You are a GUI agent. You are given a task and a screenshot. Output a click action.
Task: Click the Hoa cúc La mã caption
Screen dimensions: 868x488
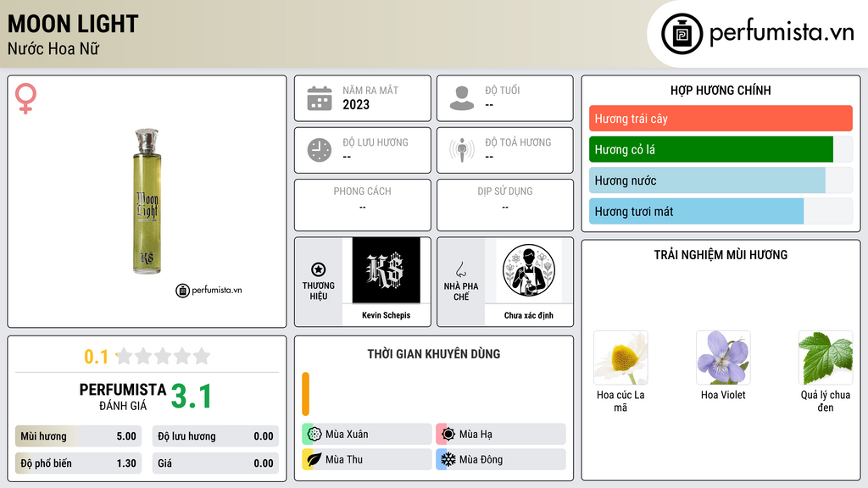pyautogui.click(x=620, y=401)
